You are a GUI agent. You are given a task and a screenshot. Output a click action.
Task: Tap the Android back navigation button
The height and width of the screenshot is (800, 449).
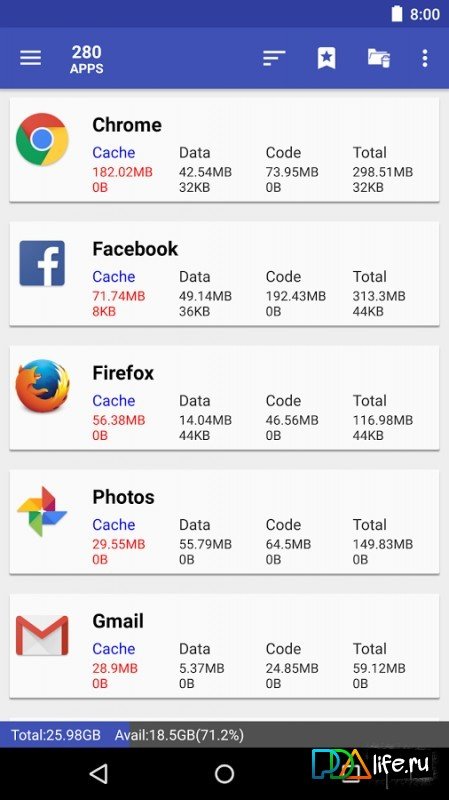tap(98, 774)
